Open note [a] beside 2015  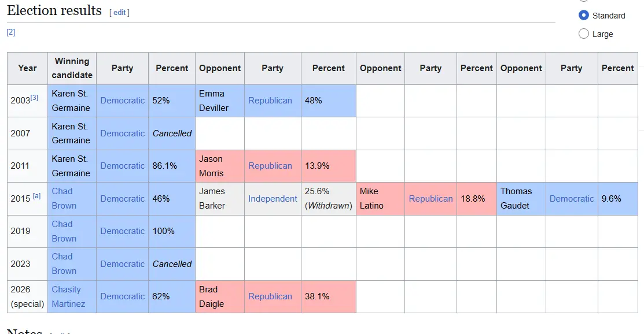point(36,196)
